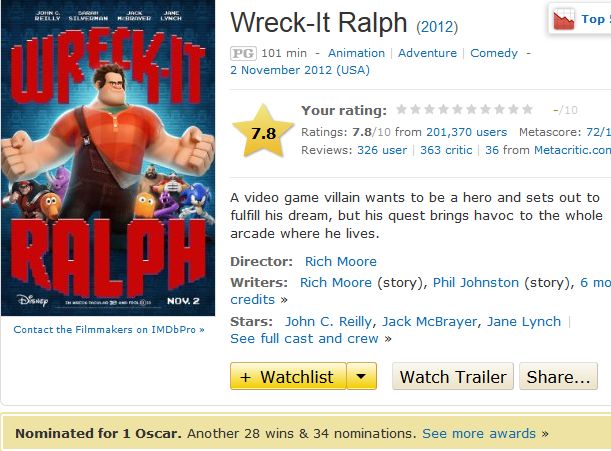Expand See more awards link
This screenshot has height=451, width=611.
pos(479,433)
